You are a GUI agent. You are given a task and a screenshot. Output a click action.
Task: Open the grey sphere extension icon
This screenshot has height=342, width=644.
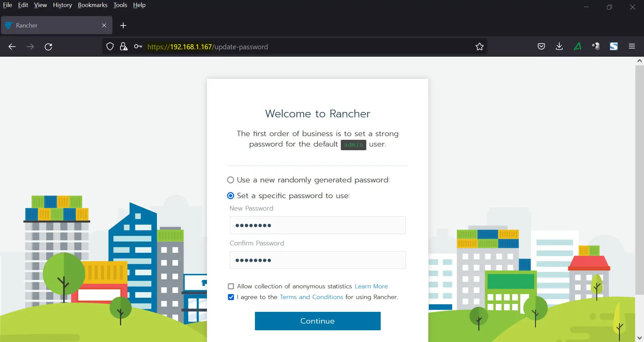tap(596, 47)
